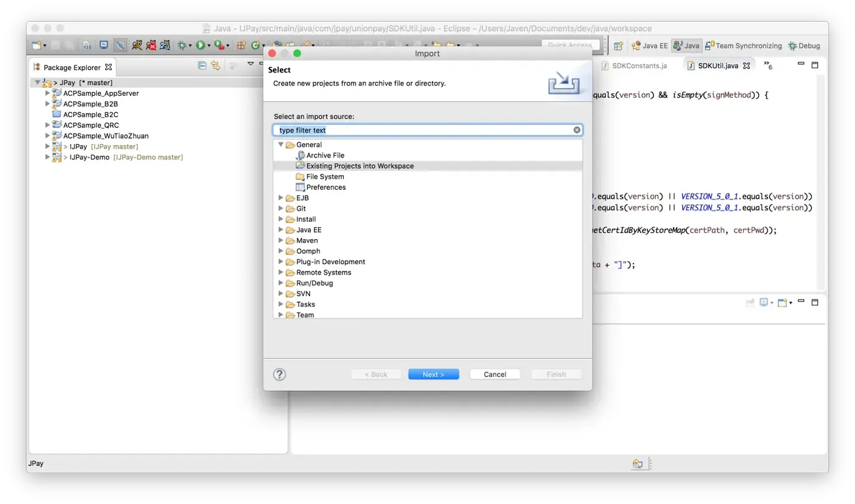Click Cancel in the Import dialog

(495, 375)
